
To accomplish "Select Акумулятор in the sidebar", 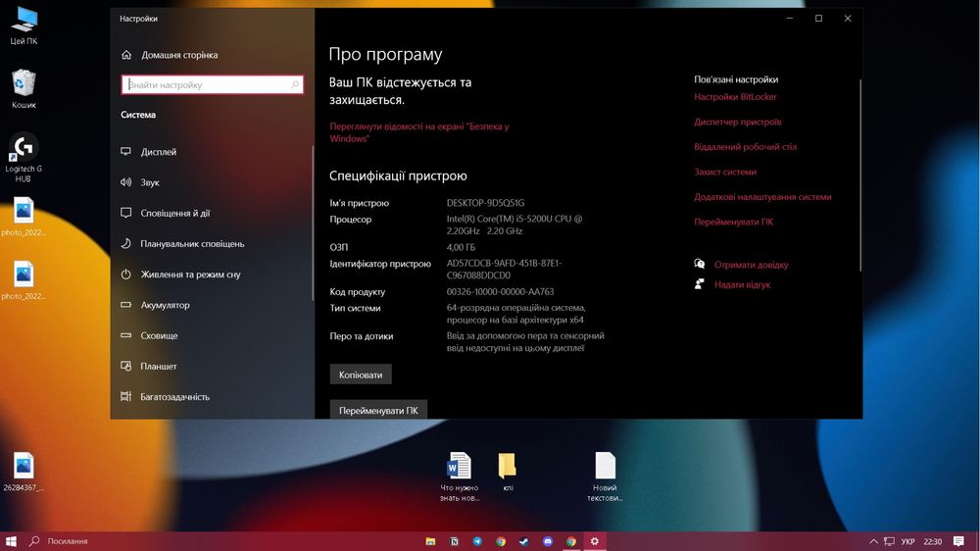I will click(165, 305).
